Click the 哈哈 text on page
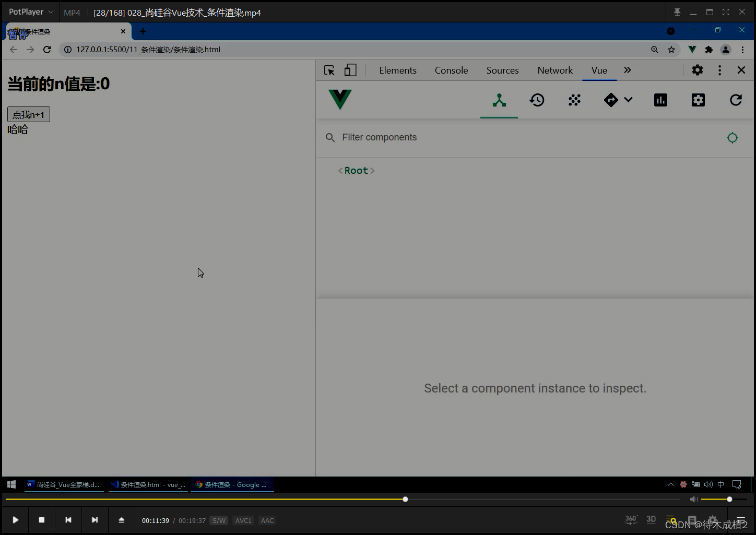Image resolution: width=756 pixels, height=535 pixels. [18, 129]
